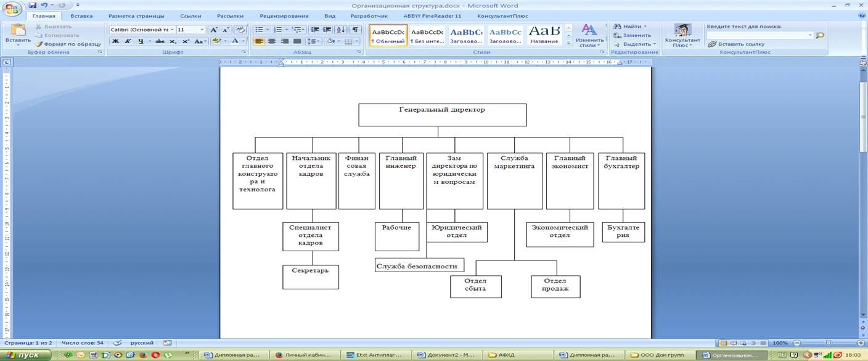Open the Разметка страницы tab

click(x=136, y=16)
